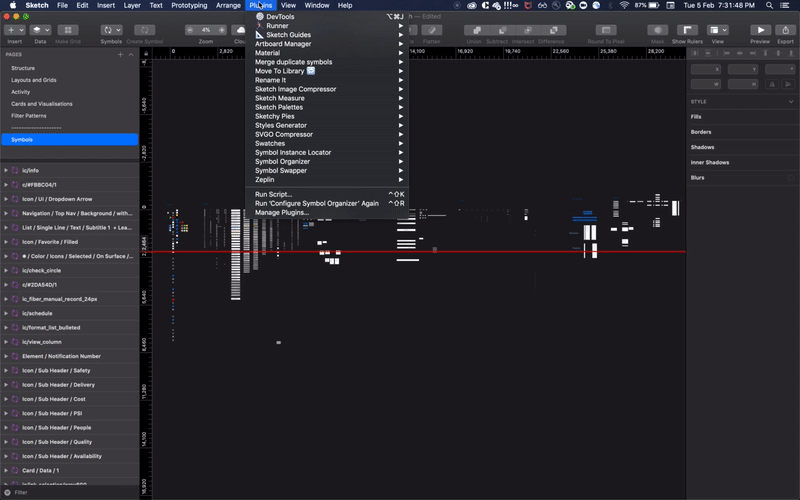
Task: Open the Sketch Measure plugin submenu
Action: click(x=327, y=98)
